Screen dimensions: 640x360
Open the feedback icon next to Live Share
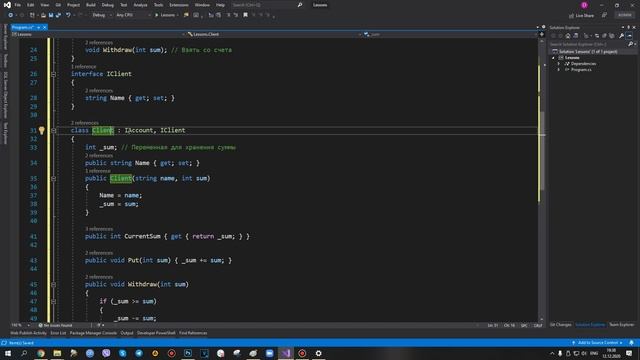tap(604, 15)
